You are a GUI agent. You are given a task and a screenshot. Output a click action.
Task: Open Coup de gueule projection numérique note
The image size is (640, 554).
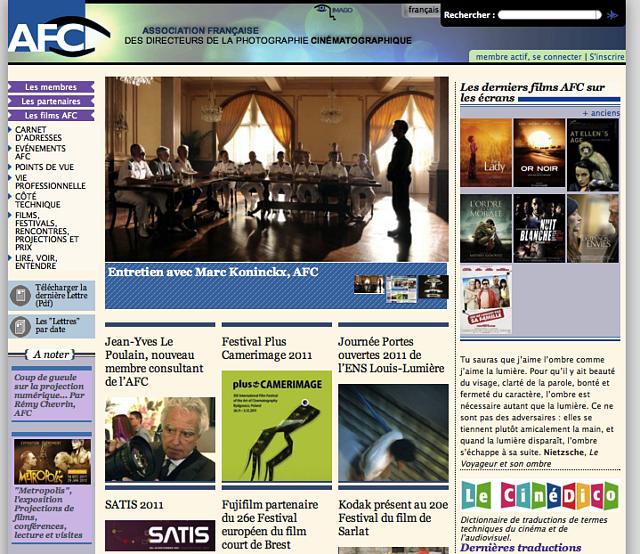(x=49, y=395)
